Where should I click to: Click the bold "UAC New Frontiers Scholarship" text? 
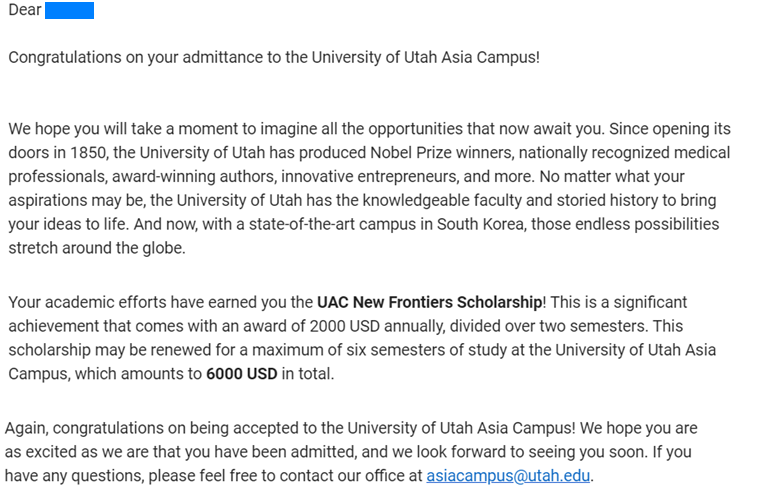(430, 302)
